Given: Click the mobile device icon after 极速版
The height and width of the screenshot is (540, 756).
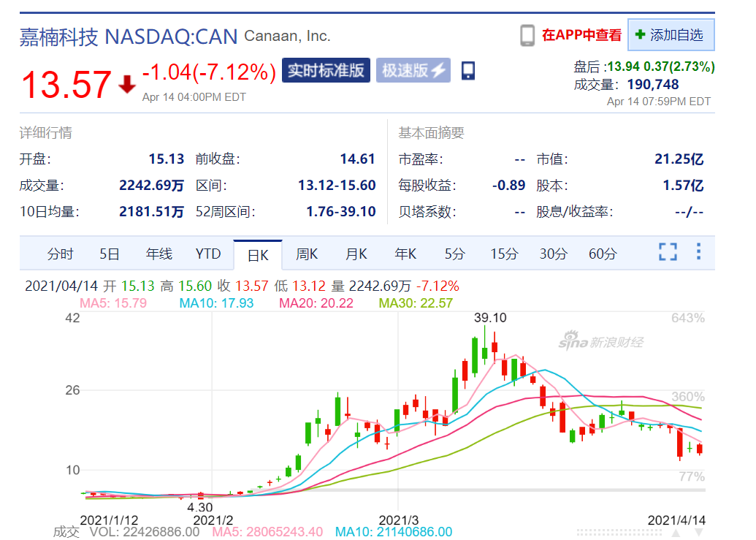Looking at the screenshot, I should pos(467,70).
